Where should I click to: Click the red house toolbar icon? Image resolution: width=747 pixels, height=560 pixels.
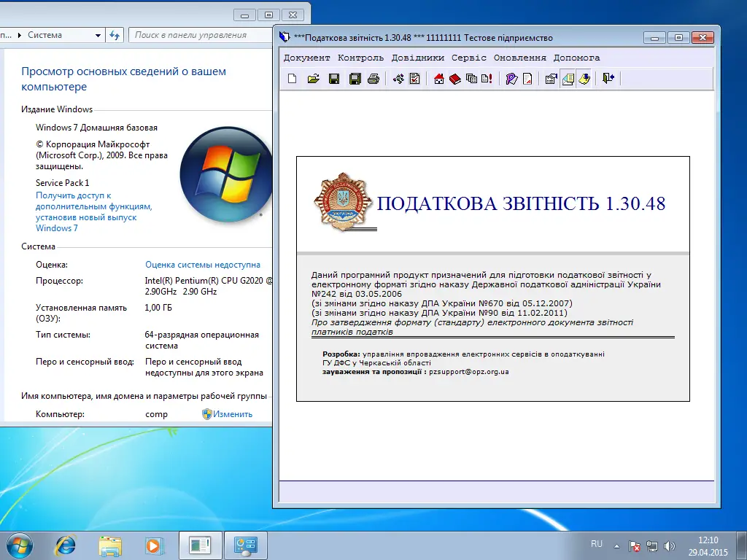pyautogui.click(x=439, y=79)
